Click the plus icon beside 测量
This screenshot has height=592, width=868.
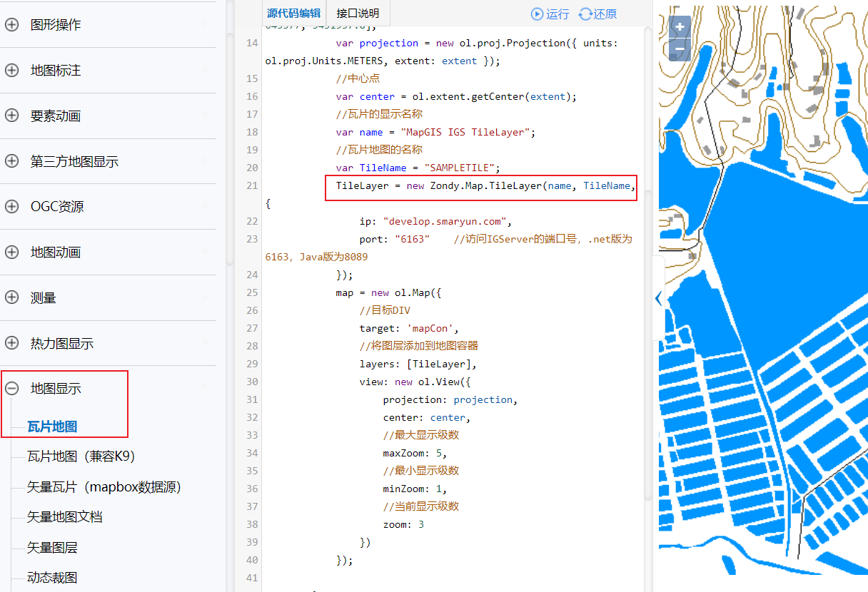coord(11,297)
